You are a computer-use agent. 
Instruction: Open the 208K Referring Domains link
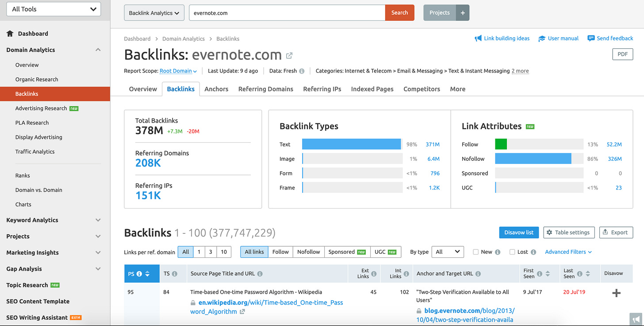(x=148, y=163)
